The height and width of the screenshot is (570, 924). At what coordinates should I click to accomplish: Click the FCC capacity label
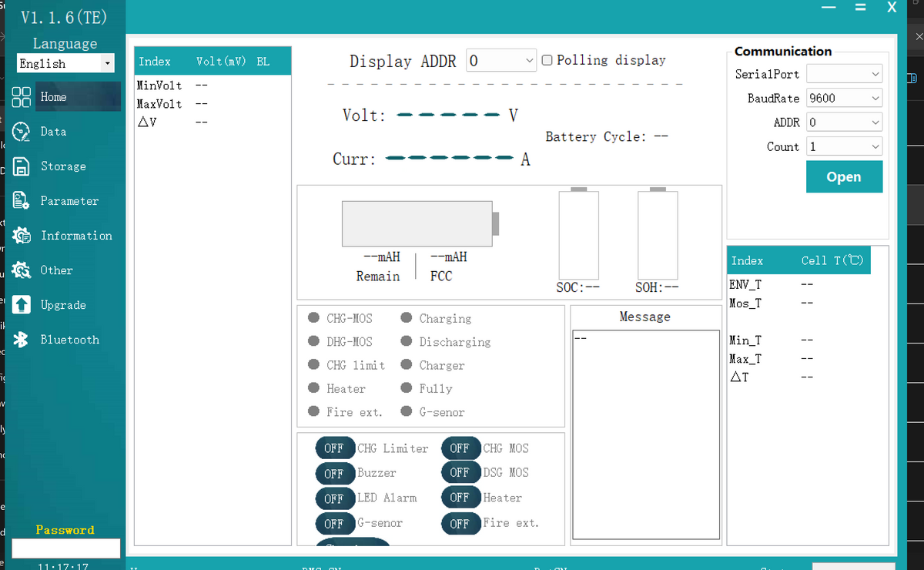tap(441, 276)
